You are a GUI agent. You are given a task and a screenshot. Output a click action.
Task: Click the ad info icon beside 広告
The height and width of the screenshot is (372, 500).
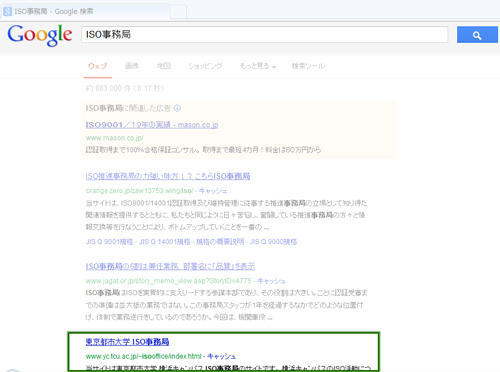[x=177, y=108]
